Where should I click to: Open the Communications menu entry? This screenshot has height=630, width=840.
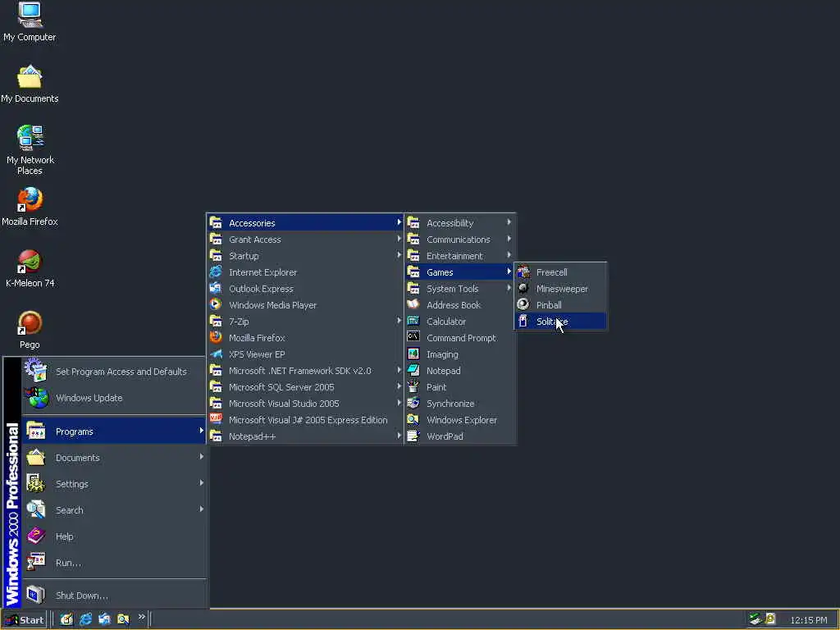459,239
